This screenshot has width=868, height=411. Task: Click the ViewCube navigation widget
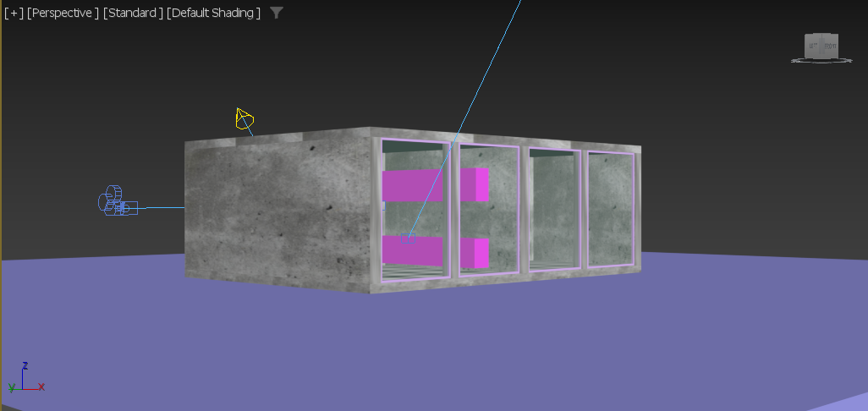[x=821, y=47]
